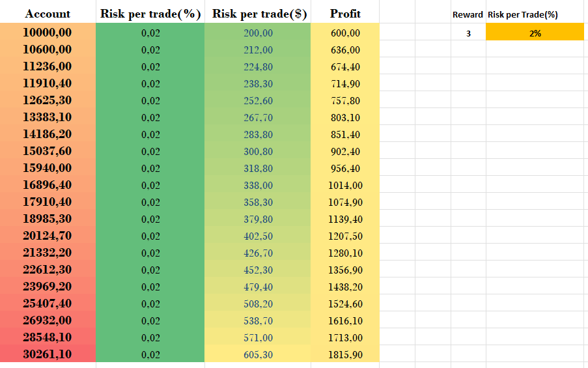Select the 0,02 cell beside 10000,00
This screenshot has height=368, width=588.
[150, 33]
